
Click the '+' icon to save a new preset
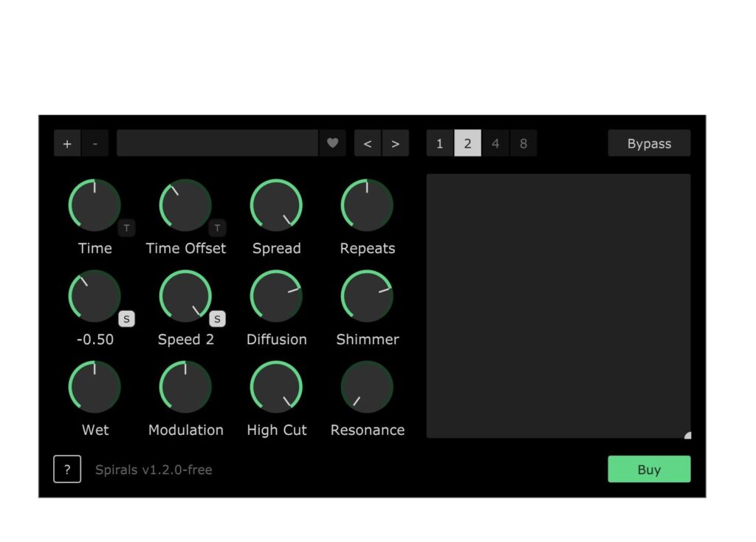pos(67,143)
